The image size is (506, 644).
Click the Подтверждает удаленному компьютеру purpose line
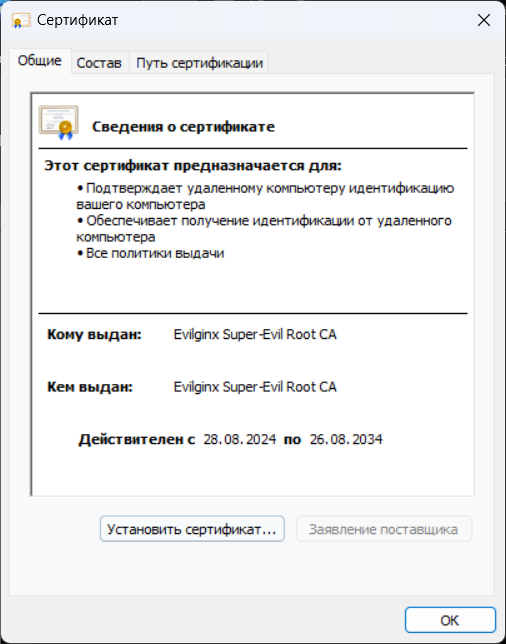[265, 196]
